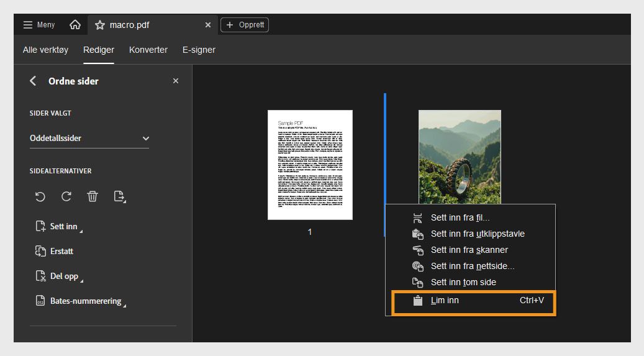This screenshot has height=356, width=644.
Task: Click the SIDEALTERNATIVER heading
Action: [x=60, y=171]
